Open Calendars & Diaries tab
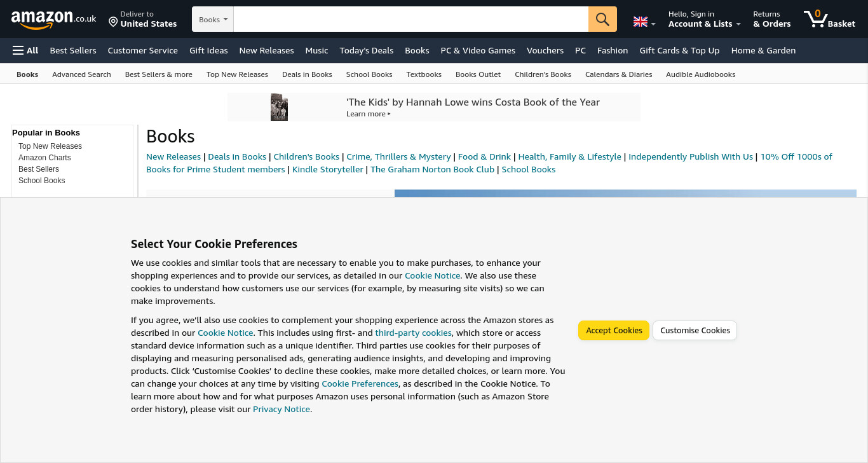The image size is (868, 463). [618, 74]
